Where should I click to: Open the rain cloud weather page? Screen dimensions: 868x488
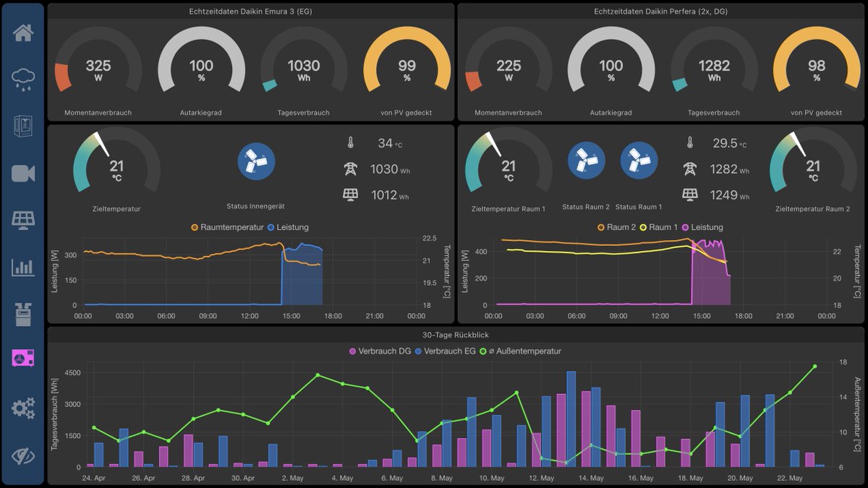(23, 79)
